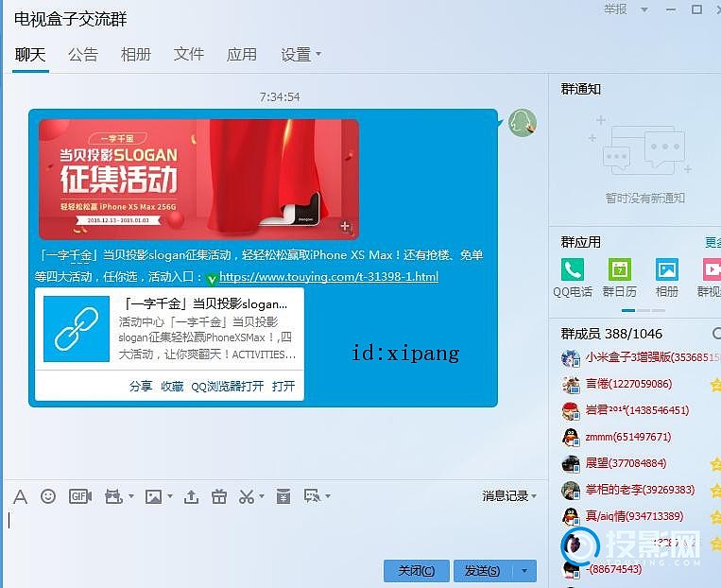Screen dimensions: 721x588
Task: Open the 消息记录 dropdown
Action: 509,496
